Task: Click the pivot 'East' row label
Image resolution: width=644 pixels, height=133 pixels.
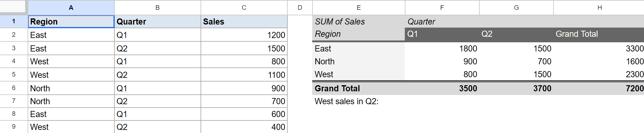Action: 359,48
